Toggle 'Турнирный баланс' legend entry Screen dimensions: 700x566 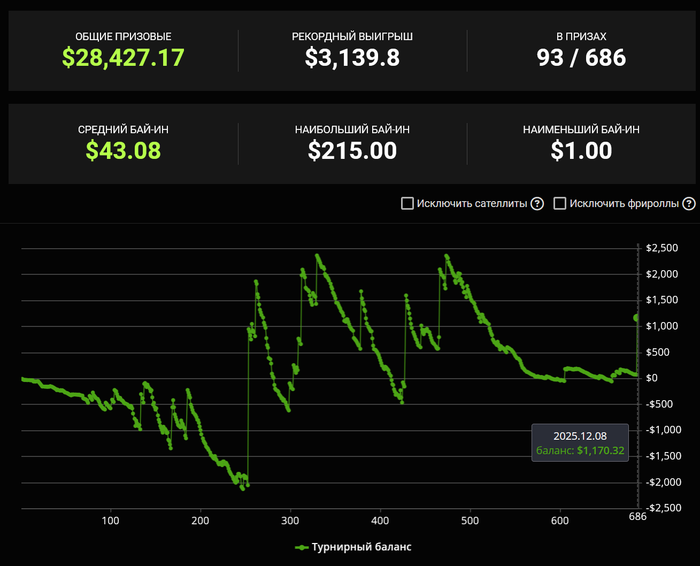(x=353, y=547)
